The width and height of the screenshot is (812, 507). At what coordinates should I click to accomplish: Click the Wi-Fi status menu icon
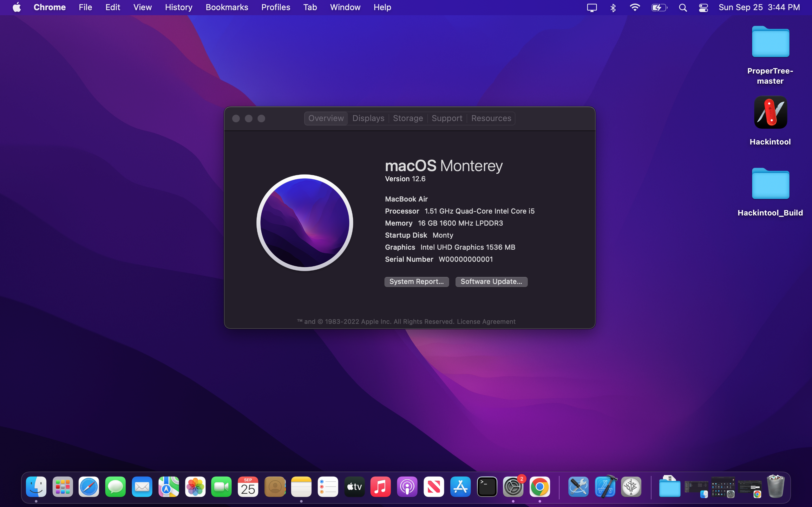pyautogui.click(x=634, y=7)
